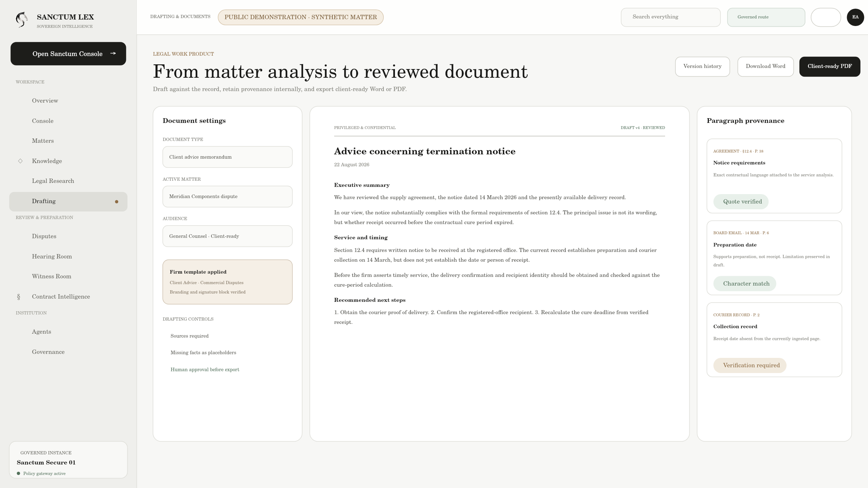868x488 pixels.
Task: Click the Recommended next steps heading
Action: click(370, 300)
